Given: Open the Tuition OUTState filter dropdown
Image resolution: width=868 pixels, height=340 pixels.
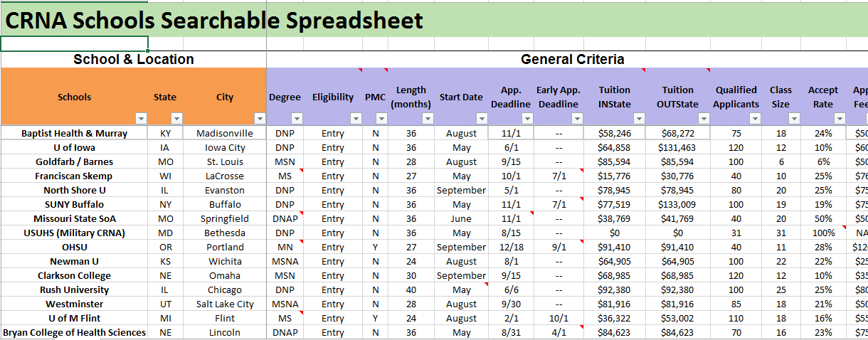Looking at the screenshot, I should (704, 119).
